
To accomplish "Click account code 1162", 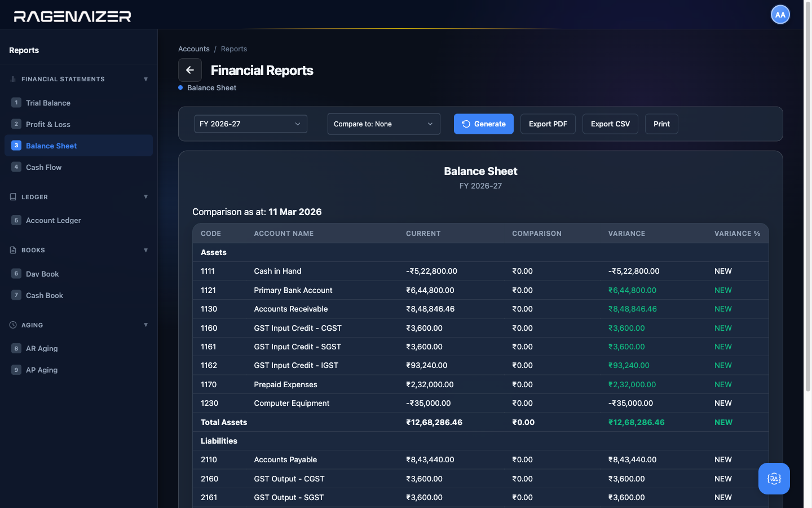I will (209, 366).
